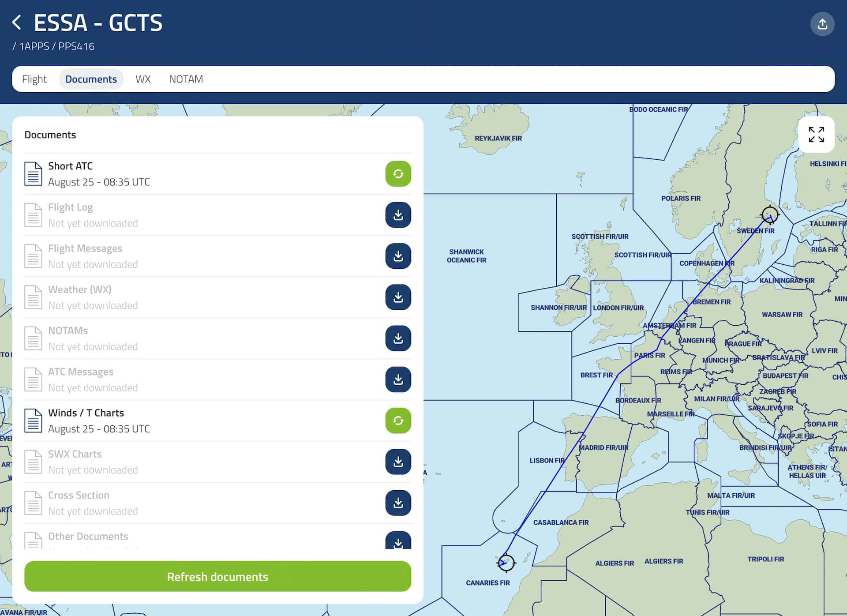The image size is (847, 616).
Task: Open the Short ATC file icon
Action: coord(33,174)
